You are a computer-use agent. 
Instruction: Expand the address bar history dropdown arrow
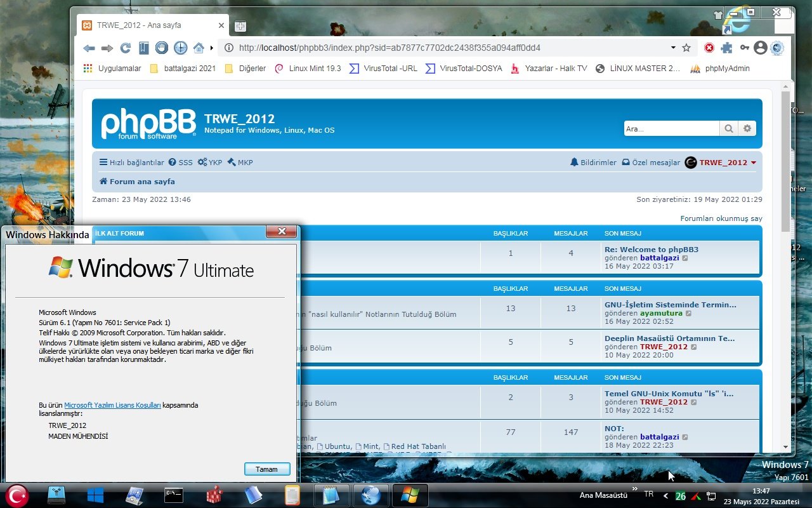[673, 48]
